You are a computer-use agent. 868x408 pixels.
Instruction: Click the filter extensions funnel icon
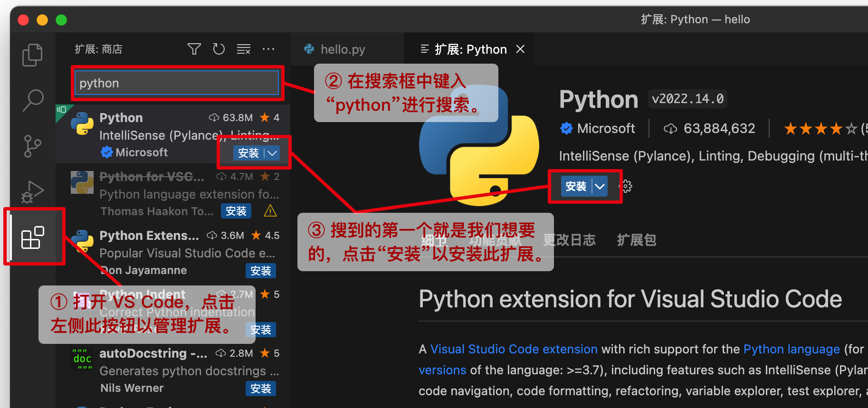click(194, 49)
